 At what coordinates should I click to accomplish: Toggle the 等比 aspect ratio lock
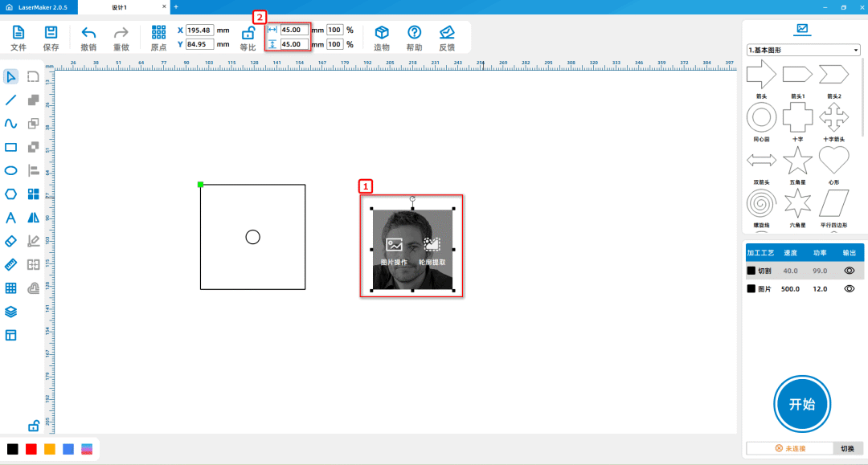248,33
